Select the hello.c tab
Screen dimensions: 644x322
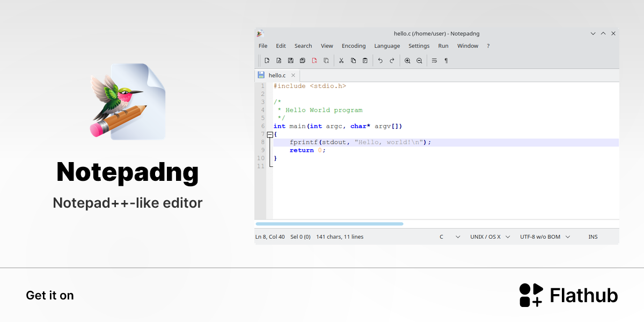click(277, 76)
